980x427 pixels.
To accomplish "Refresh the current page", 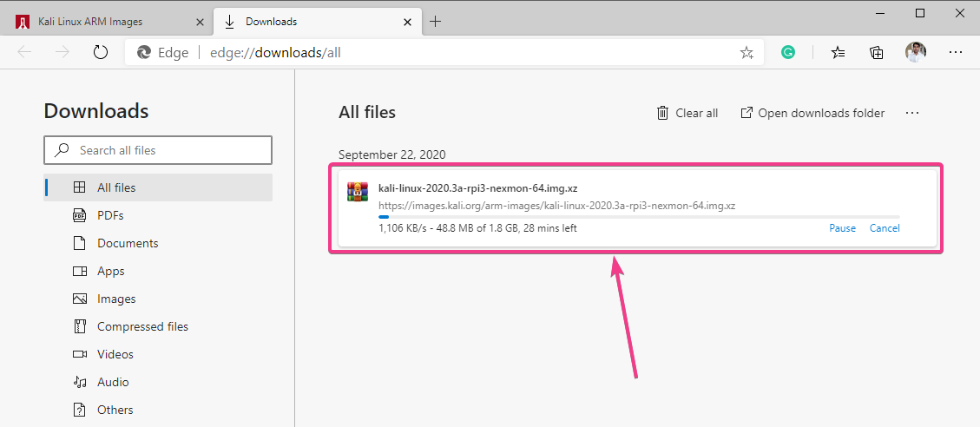I will coord(101,53).
